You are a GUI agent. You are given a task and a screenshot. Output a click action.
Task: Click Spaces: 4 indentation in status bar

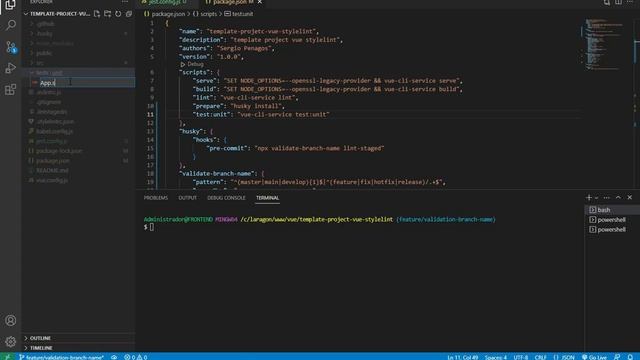click(496, 357)
